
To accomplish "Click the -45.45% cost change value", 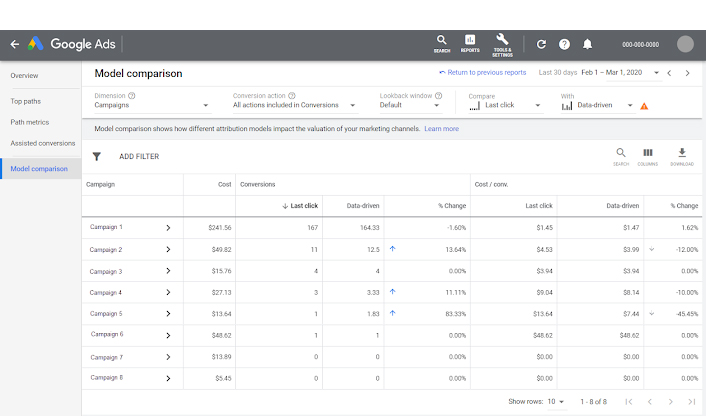I will tap(687, 314).
